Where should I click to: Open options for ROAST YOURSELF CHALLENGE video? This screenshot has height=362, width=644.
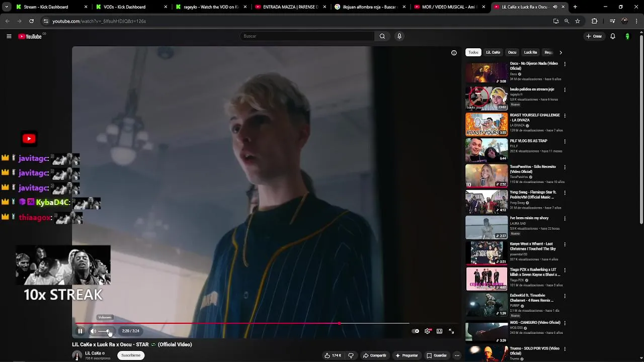(x=565, y=115)
